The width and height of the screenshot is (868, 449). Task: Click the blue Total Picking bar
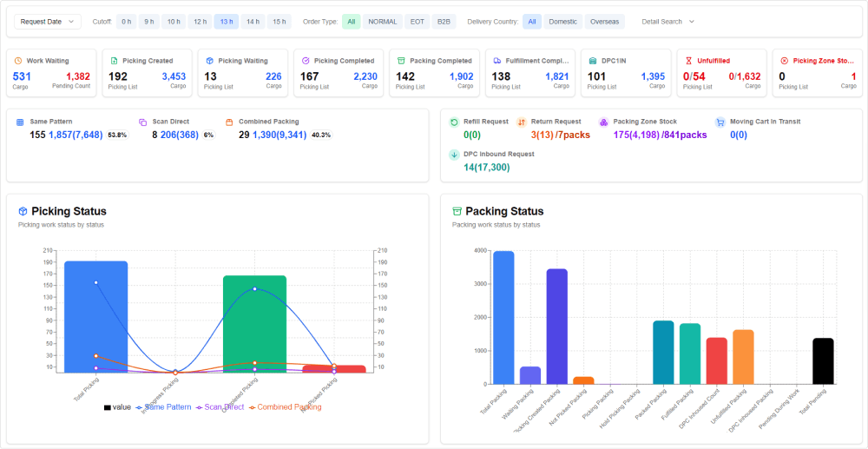coord(95,317)
